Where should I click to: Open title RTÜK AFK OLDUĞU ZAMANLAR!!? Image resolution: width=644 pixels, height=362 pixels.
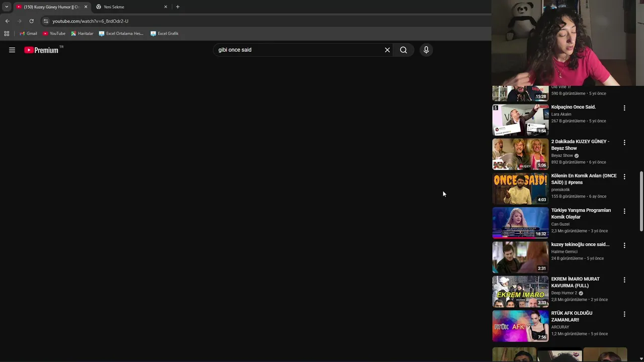(x=572, y=316)
